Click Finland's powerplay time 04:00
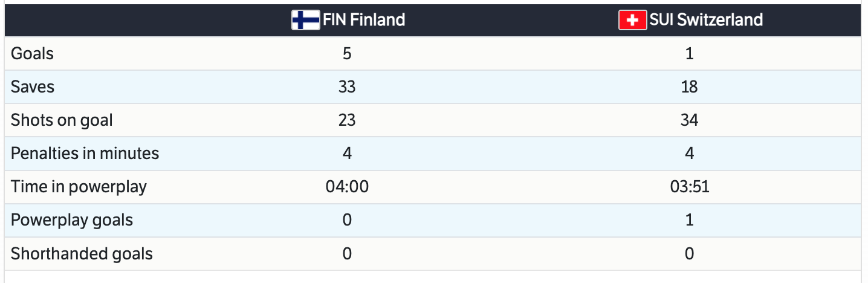The height and width of the screenshot is (283, 868). click(x=347, y=187)
